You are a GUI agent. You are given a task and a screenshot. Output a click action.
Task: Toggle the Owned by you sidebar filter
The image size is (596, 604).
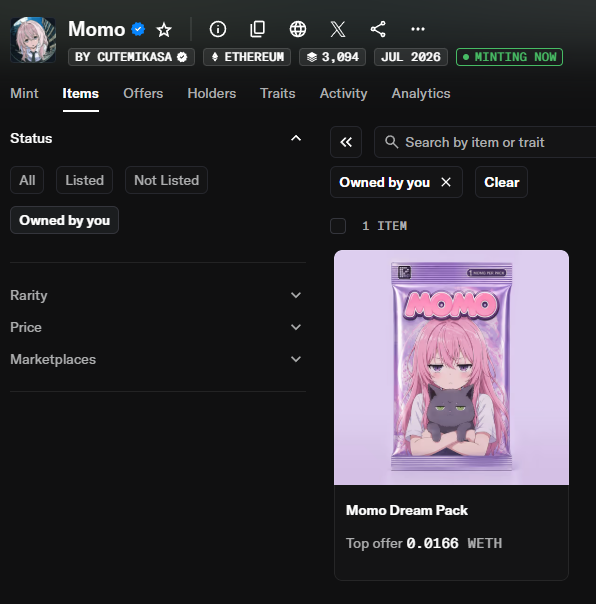pos(64,220)
